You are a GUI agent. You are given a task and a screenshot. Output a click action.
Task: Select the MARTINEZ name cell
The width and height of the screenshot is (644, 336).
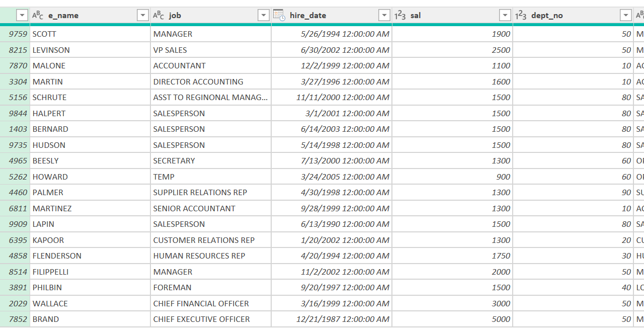[x=90, y=208]
